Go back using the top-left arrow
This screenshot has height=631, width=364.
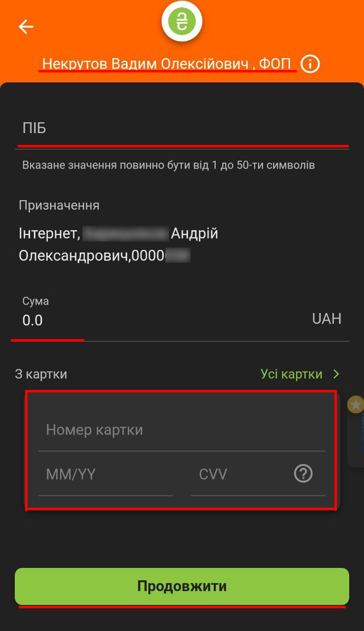26,27
